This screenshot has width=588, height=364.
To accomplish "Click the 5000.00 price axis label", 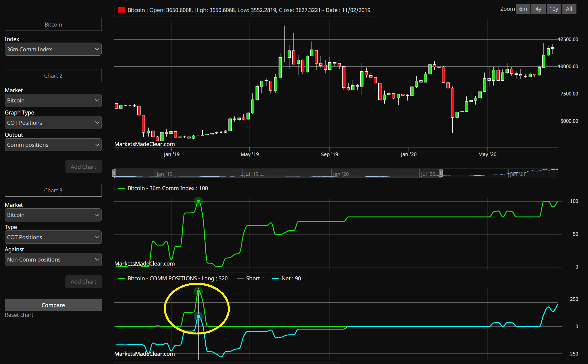I will point(569,121).
